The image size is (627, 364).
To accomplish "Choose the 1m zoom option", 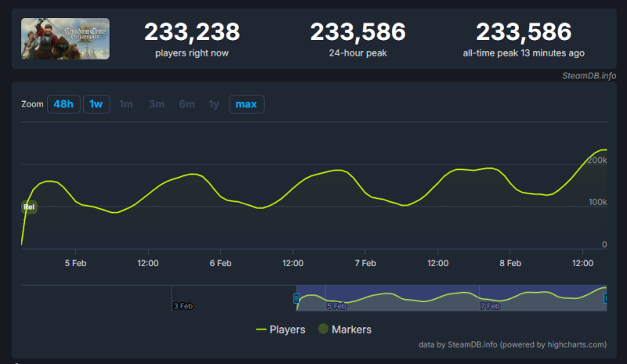I will point(126,104).
